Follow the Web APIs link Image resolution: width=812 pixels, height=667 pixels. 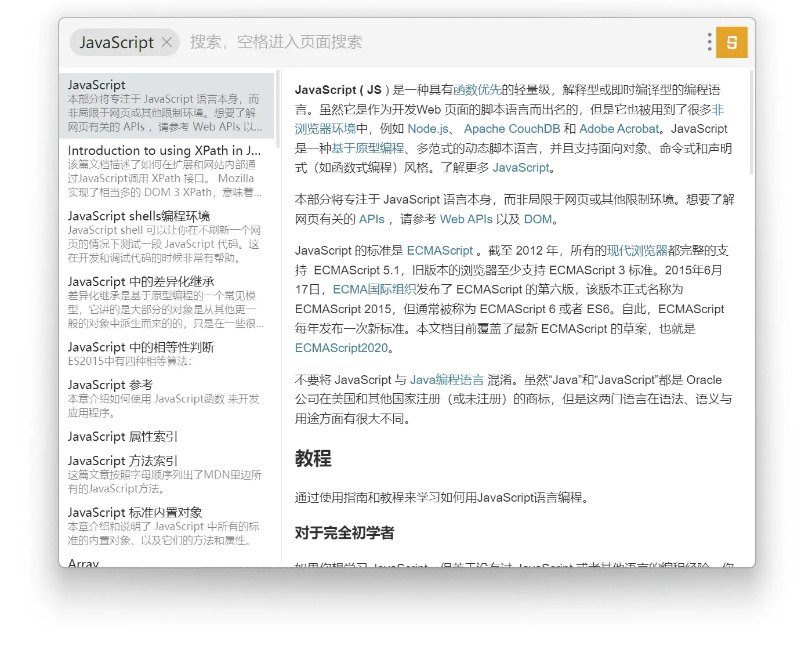click(x=466, y=219)
